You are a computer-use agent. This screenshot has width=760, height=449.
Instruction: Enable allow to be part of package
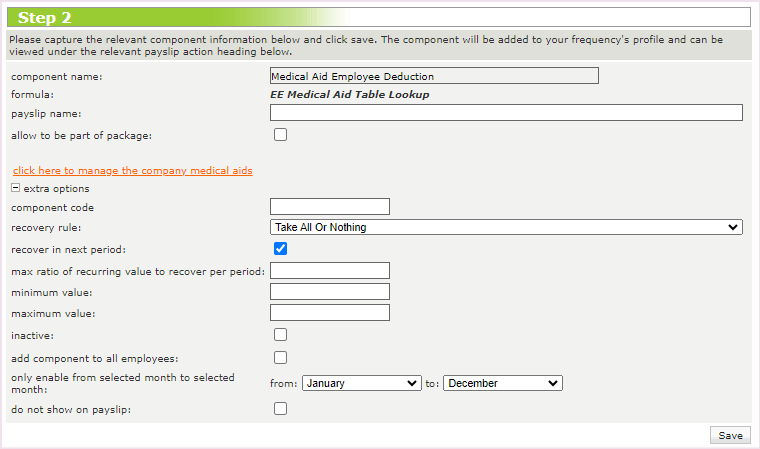click(281, 134)
